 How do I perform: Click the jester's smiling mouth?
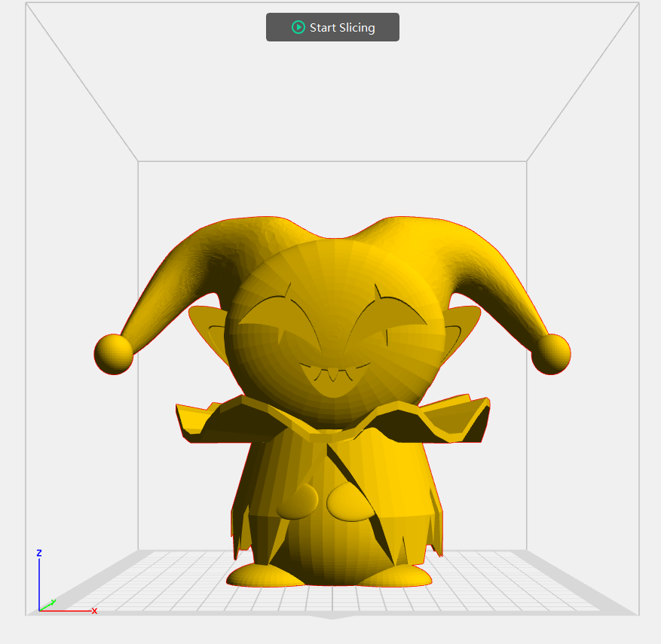pos(335,378)
